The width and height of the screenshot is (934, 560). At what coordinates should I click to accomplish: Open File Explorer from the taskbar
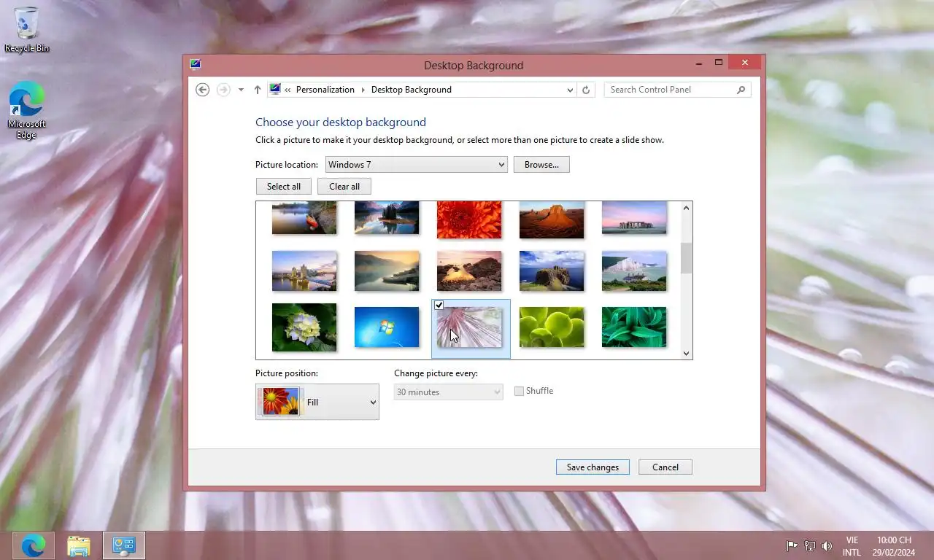click(x=79, y=545)
